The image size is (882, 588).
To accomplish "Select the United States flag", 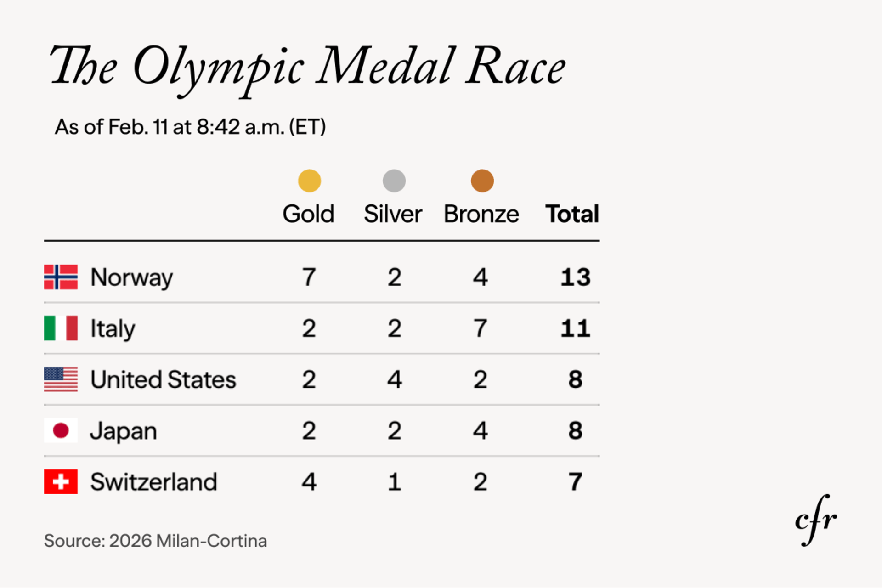I will point(61,379).
